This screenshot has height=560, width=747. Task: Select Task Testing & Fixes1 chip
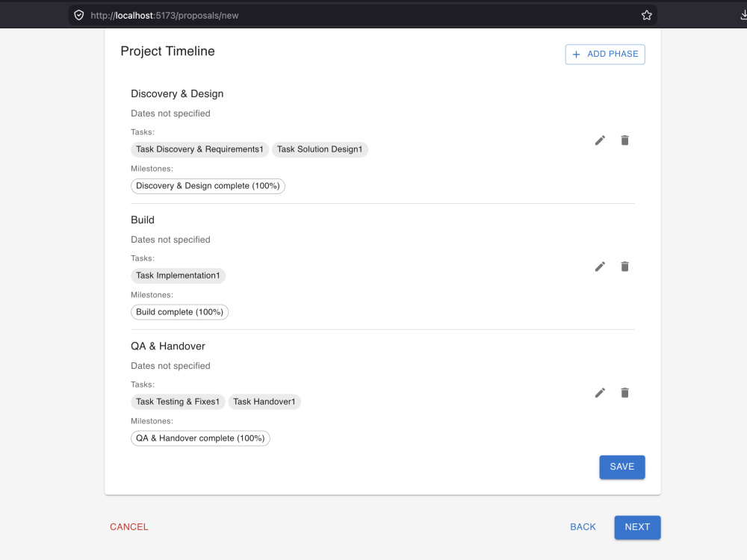coord(178,402)
